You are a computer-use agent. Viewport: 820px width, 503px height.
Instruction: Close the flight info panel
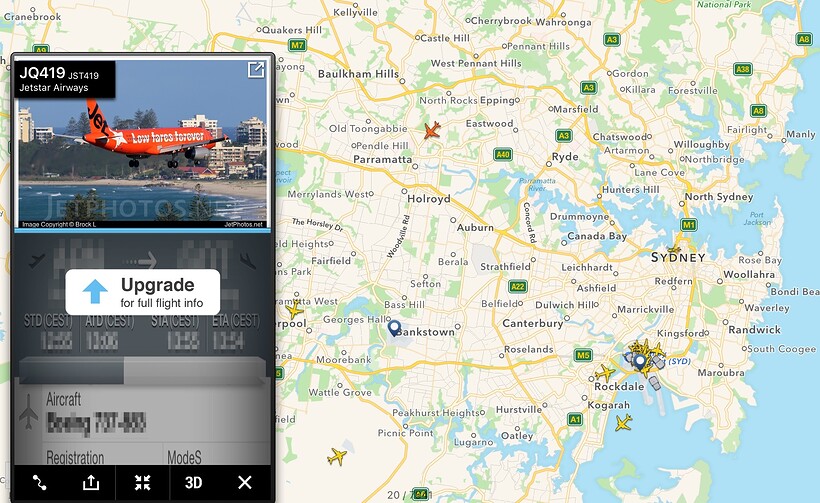245,483
